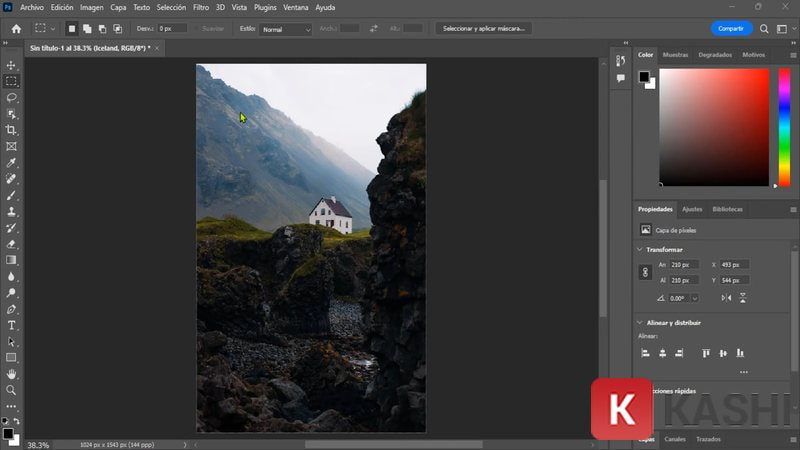
Task: Select the History Brush tool
Action: click(11, 228)
